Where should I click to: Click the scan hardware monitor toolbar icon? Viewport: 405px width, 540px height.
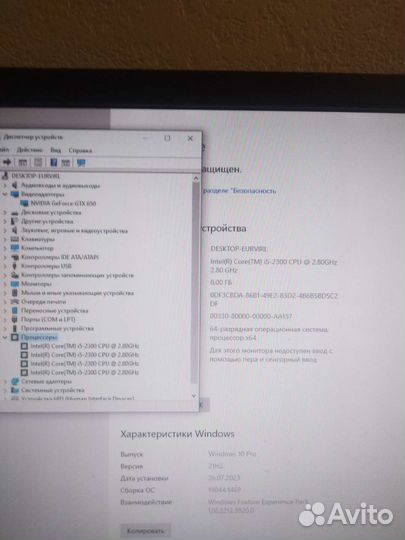[81, 163]
